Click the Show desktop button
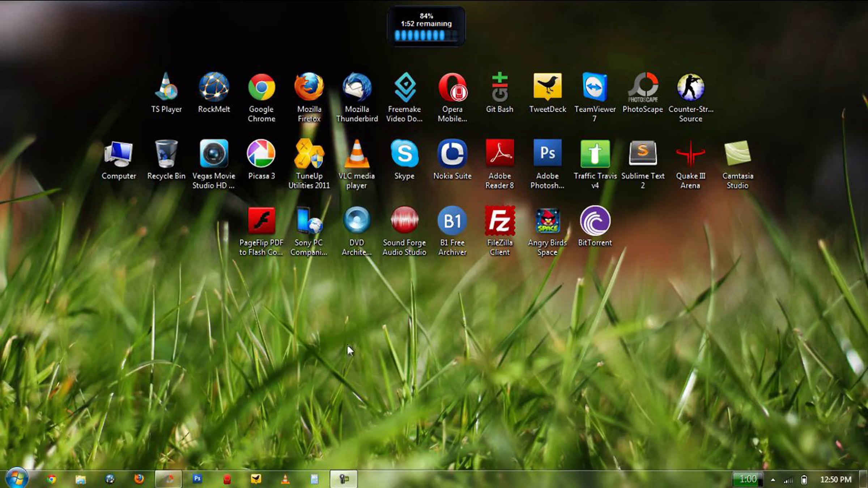Image resolution: width=868 pixels, height=488 pixels. click(863, 479)
